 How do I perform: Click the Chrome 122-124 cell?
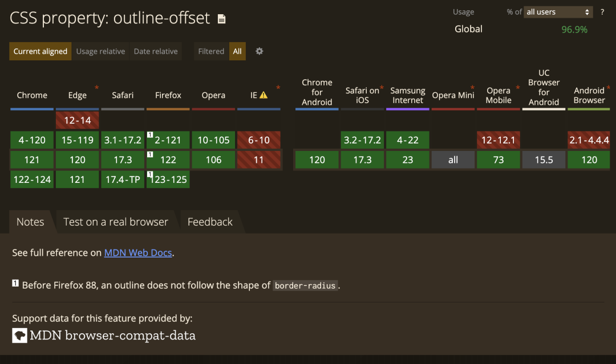click(x=32, y=179)
